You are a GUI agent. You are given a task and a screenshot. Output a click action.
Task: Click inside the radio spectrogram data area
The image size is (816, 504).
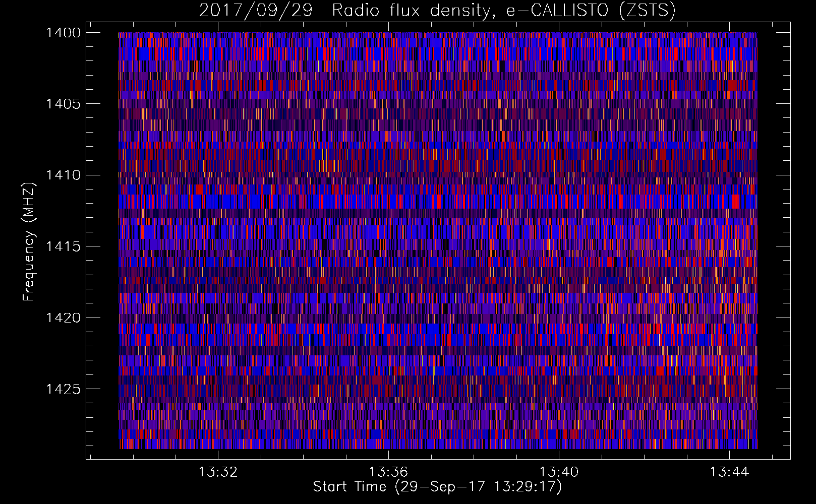pyautogui.click(x=438, y=240)
